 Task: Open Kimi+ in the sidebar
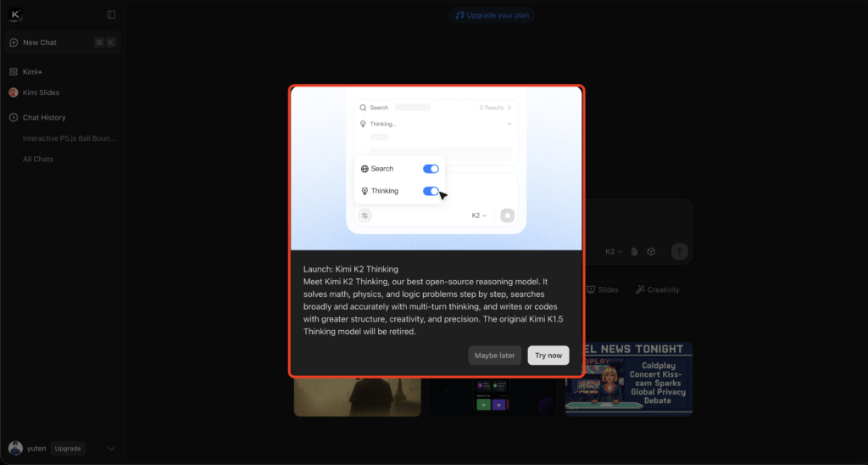[31, 72]
